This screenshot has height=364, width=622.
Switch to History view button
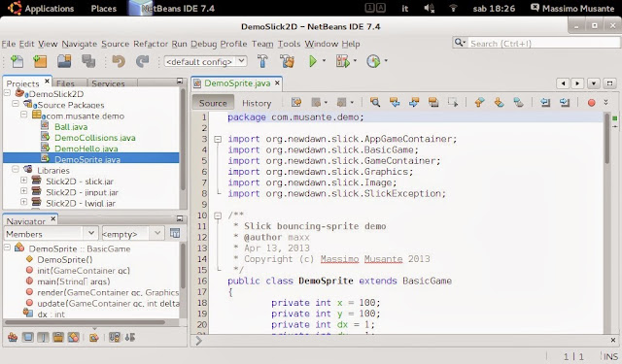point(257,103)
